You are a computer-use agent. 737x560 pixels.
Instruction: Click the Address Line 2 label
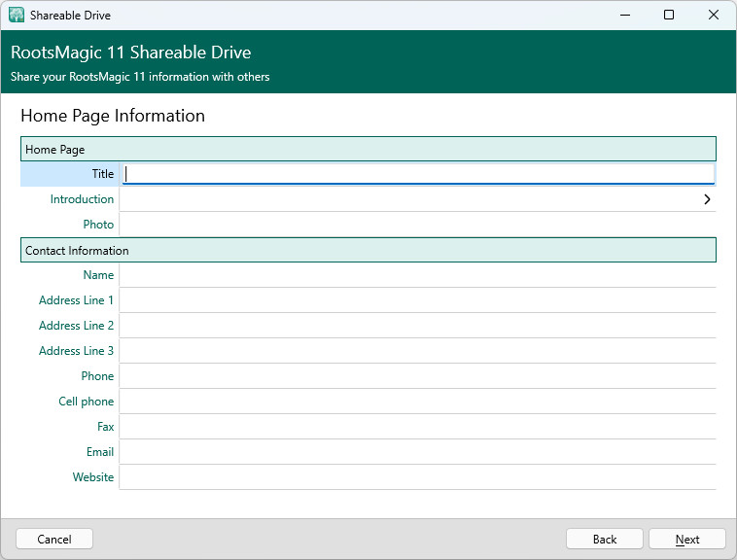point(76,326)
